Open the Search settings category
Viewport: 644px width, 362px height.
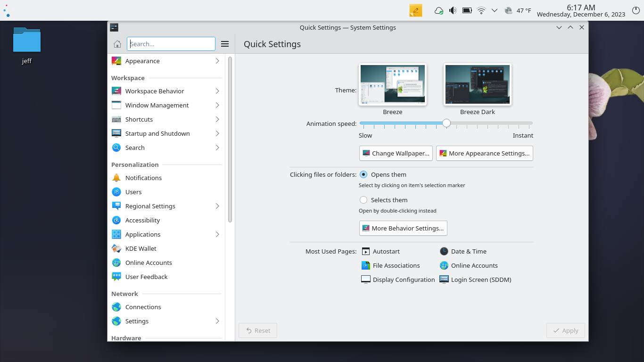166,148
